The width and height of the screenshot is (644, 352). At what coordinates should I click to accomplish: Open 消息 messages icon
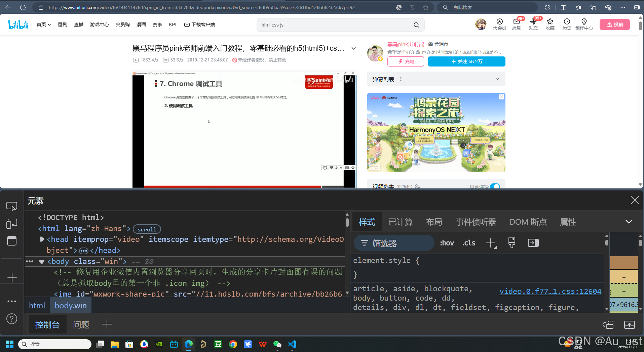[x=517, y=24]
